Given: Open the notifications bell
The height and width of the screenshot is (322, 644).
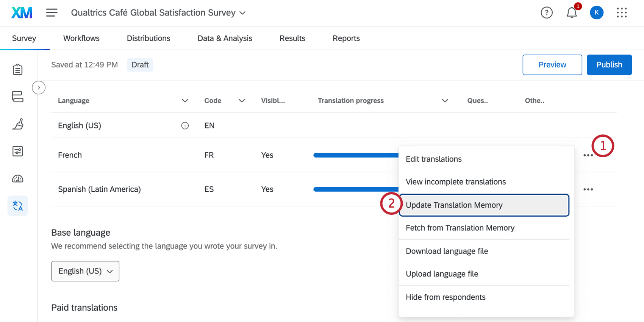Looking at the screenshot, I should 572,13.
